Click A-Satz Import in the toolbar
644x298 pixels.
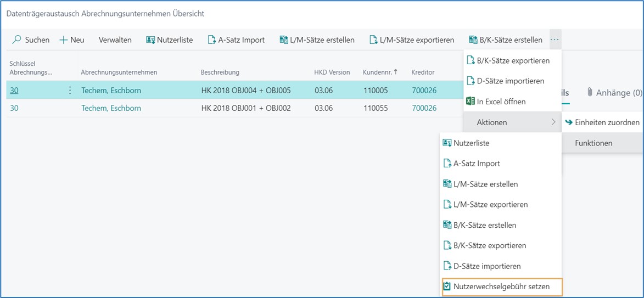[236, 40]
